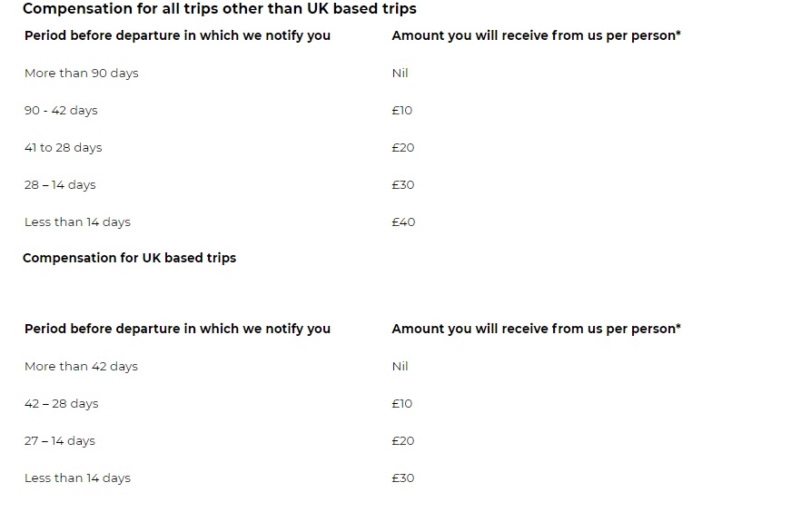Select Nil beside "More than 42 days"

[400, 367]
